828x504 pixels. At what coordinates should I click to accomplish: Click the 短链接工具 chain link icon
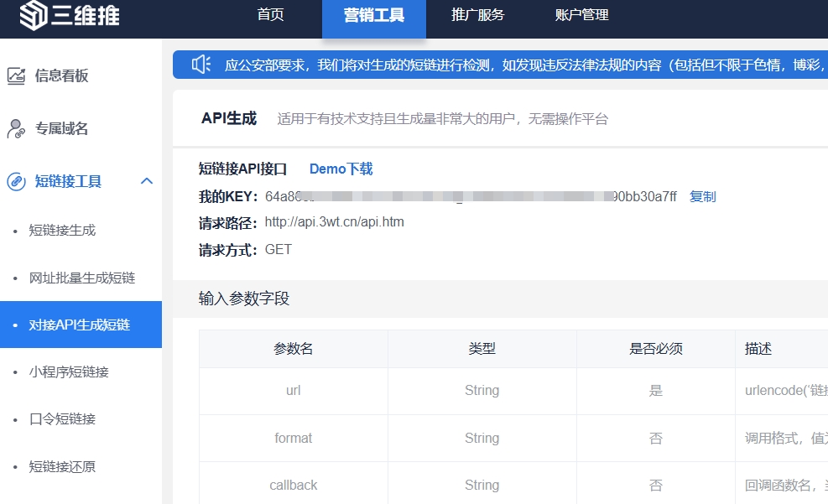tap(16, 182)
